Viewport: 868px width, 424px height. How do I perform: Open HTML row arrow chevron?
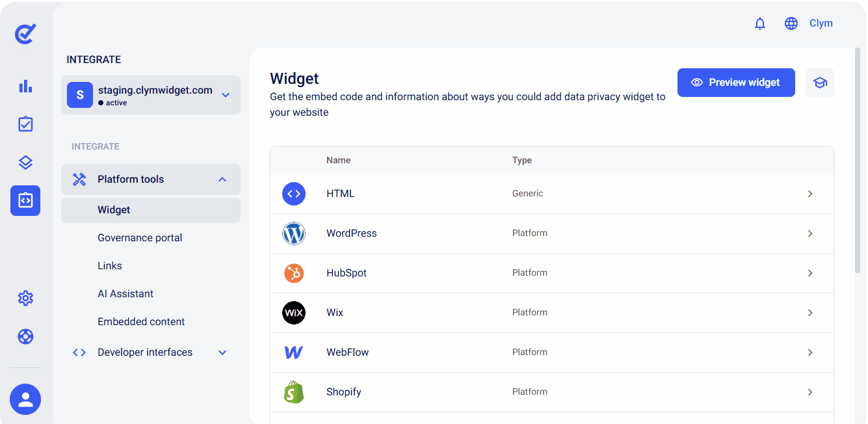(810, 194)
